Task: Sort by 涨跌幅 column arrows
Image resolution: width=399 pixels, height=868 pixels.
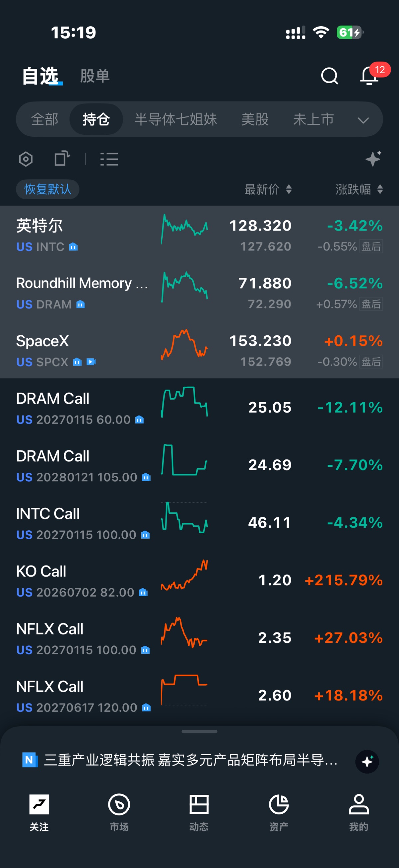Action: tap(380, 189)
